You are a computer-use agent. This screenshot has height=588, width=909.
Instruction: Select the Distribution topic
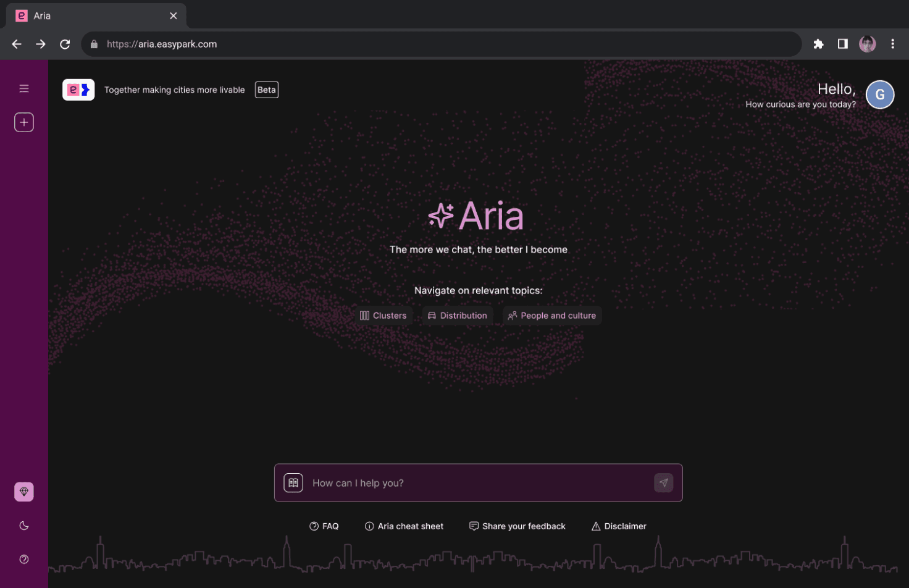click(x=458, y=316)
